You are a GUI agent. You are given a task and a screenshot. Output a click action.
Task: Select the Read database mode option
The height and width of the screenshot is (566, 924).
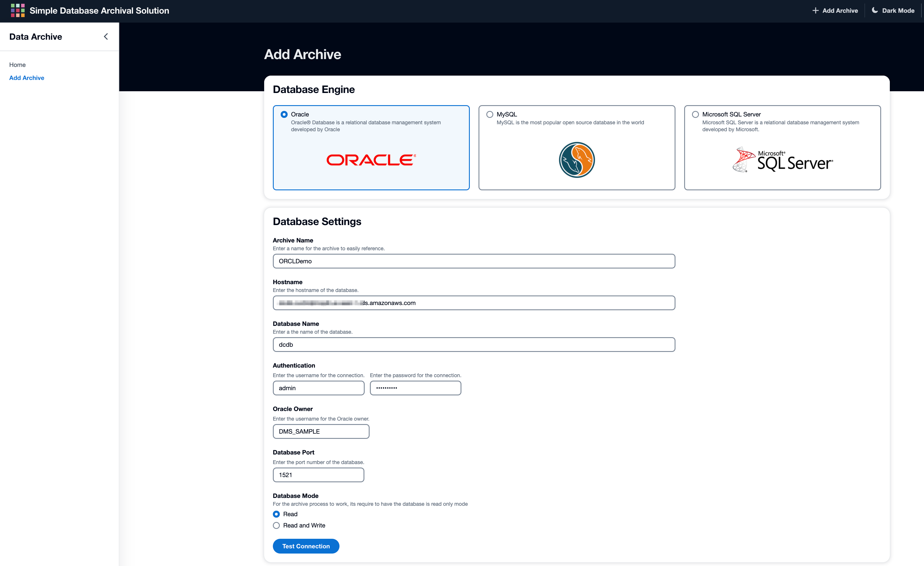pyautogui.click(x=276, y=514)
